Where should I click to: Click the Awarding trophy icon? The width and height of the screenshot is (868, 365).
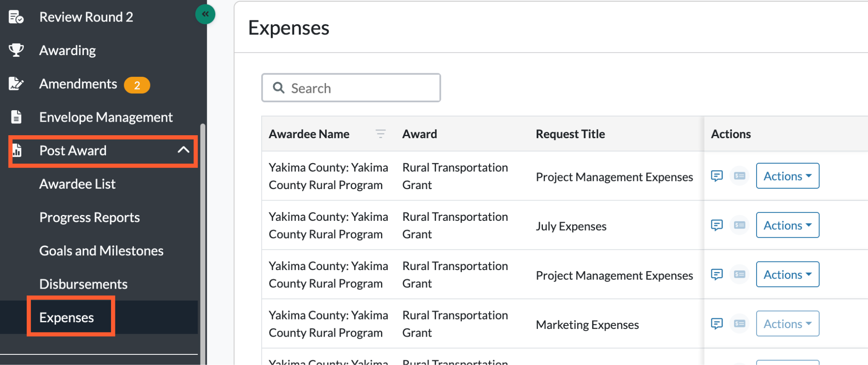tap(16, 50)
